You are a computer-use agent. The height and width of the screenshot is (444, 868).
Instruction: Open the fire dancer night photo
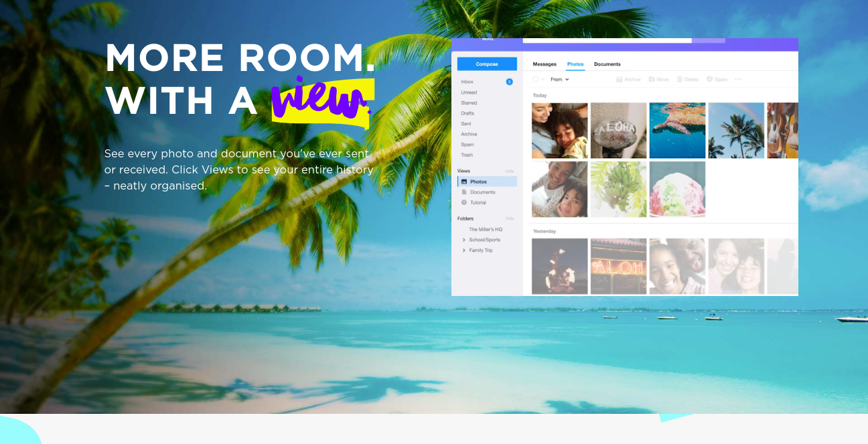coord(560,267)
